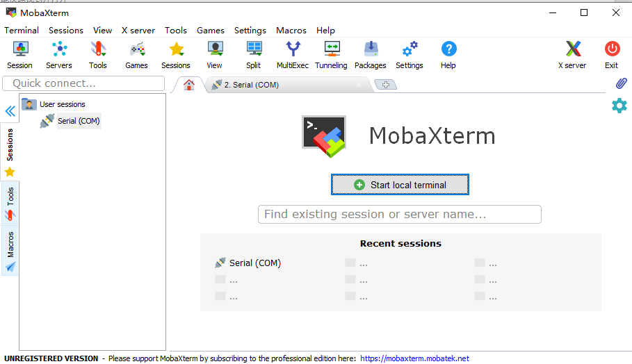Click the MobaXterm title bar icon

coord(11,13)
